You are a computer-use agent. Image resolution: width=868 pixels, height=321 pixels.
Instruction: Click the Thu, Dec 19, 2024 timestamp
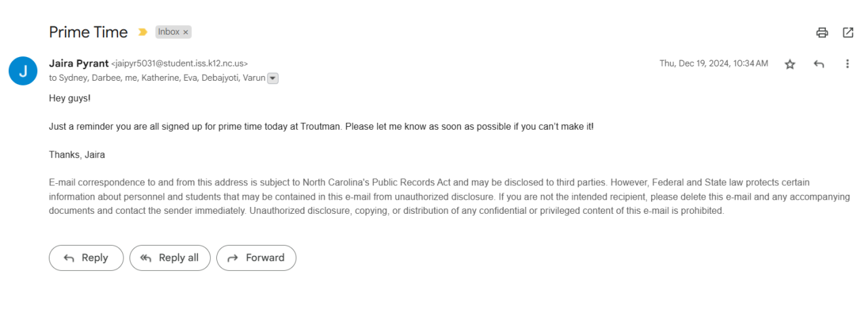[x=713, y=63]
